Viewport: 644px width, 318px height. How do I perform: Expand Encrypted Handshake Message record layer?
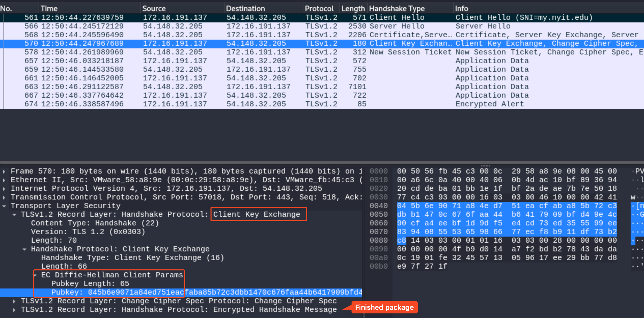[x=14, y=310]
